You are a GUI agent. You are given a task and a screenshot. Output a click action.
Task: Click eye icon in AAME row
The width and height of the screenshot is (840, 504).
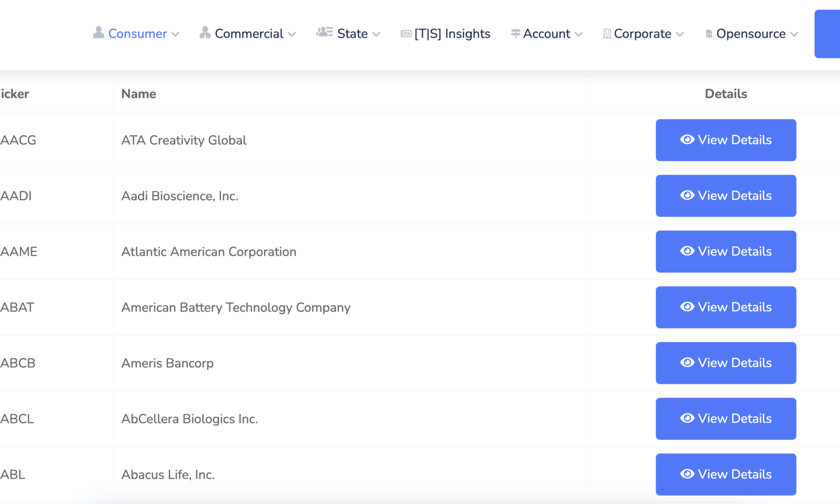point(687,251)
